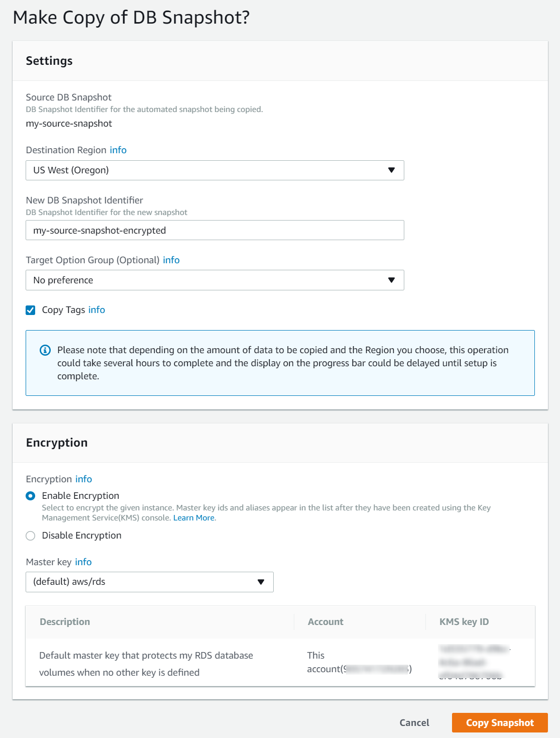Click the New DB Snapshot Identifier field
This screenshot has width=560, height=738.
(215, 230)
